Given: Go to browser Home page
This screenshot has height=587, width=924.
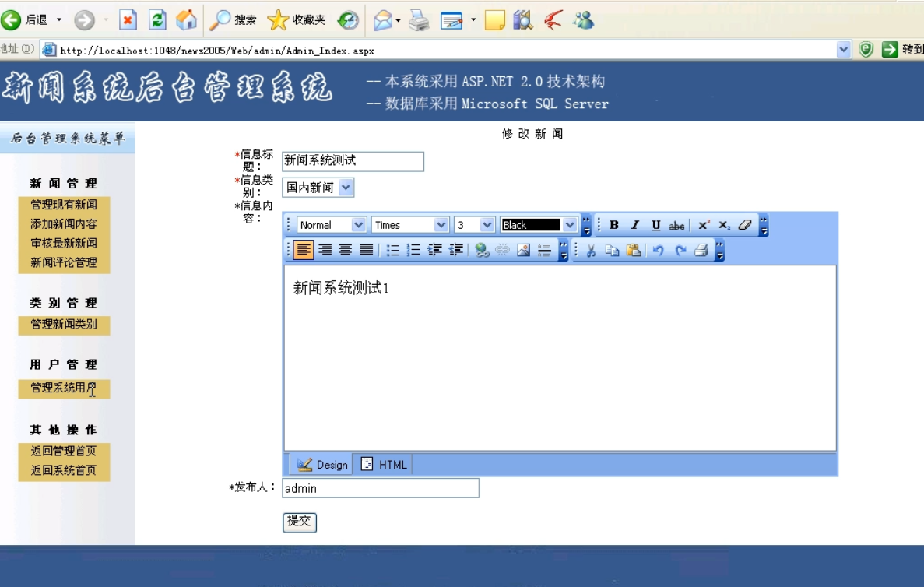Looking at the screenshot, I should pyautogui.click(x=186, y=20).
